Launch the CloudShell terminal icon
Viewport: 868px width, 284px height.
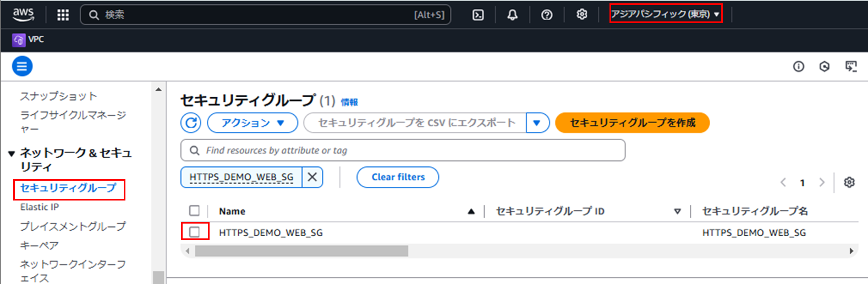(479, 15)
